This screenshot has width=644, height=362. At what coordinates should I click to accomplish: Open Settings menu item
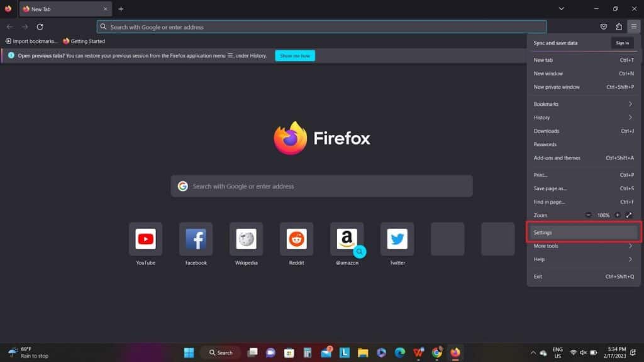click(583, 232)
